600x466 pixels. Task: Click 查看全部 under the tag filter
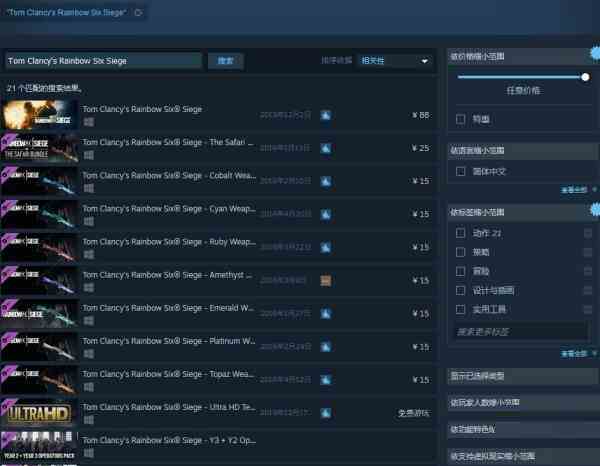click(574, 354)
